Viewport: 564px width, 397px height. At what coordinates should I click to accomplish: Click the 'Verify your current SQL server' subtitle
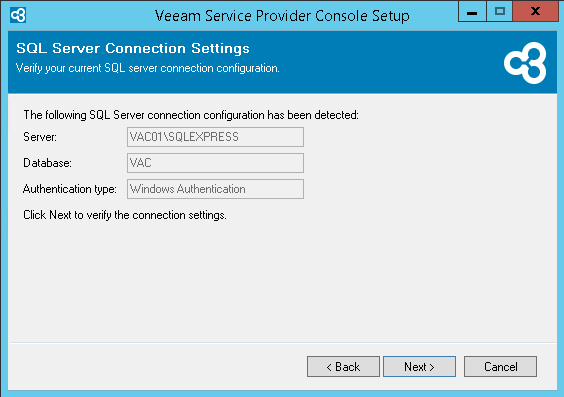147,68
